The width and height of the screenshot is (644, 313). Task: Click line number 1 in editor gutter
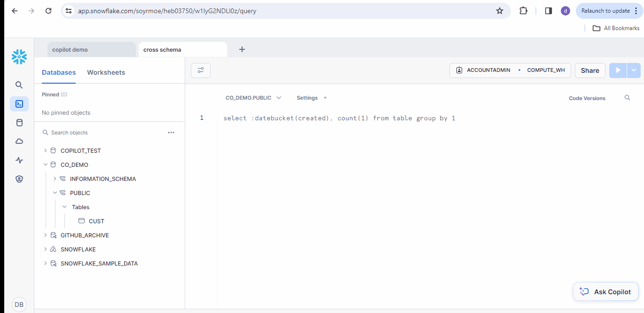tap(202, 118)
